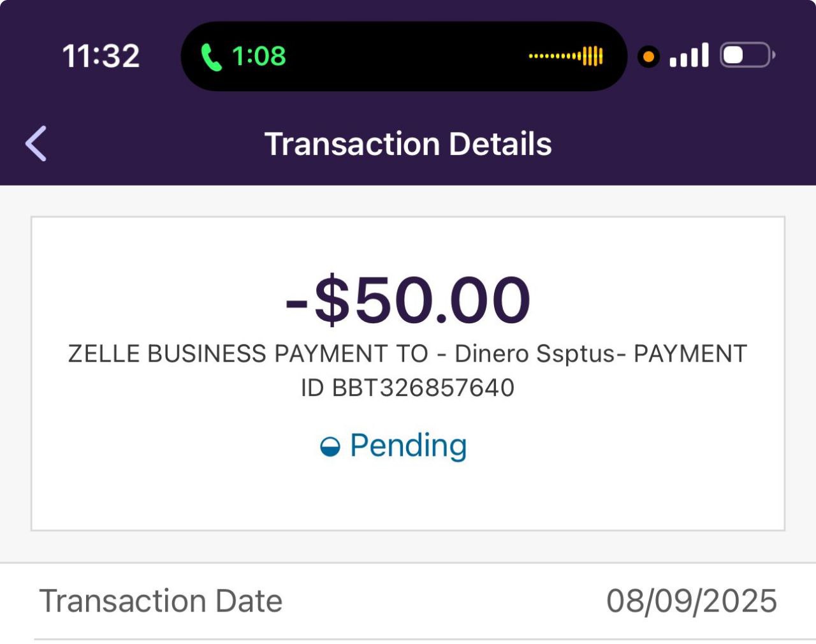
Task: Tap the back chevron arrow
Action: (x=36, y=143)
